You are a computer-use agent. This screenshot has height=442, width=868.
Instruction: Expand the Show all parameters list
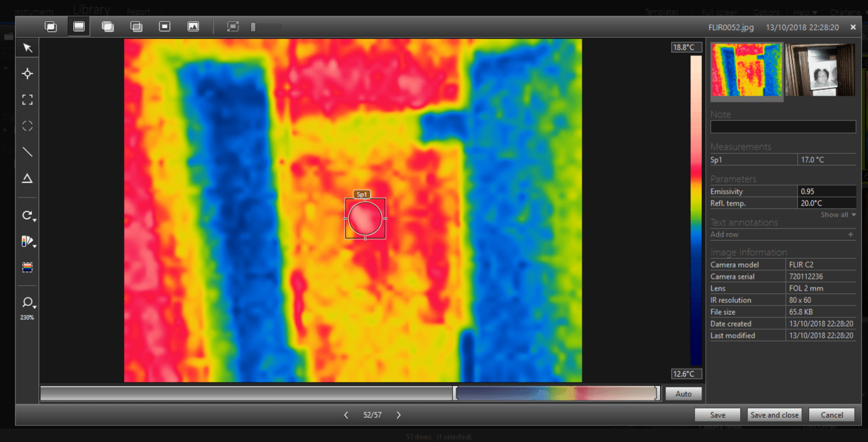click(838, 215)
